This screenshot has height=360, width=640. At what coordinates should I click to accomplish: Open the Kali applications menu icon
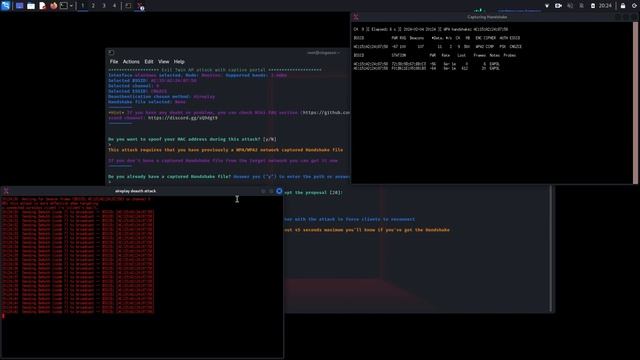pyautogui.click(x=5, y=5)
